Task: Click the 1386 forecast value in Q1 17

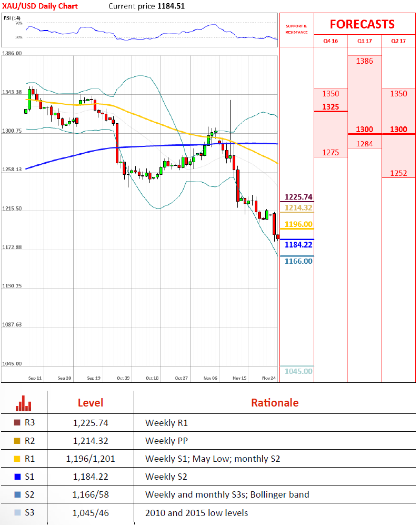Action: 364,61
